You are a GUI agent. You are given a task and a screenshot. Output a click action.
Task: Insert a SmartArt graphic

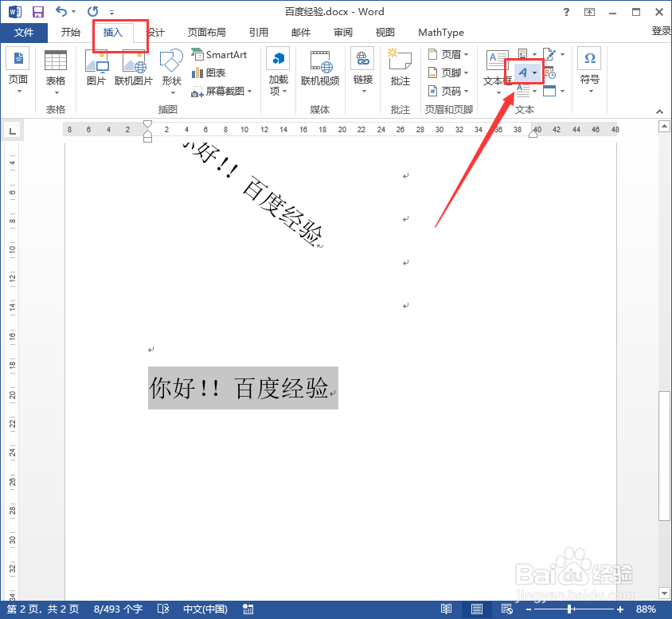(219, 54)
